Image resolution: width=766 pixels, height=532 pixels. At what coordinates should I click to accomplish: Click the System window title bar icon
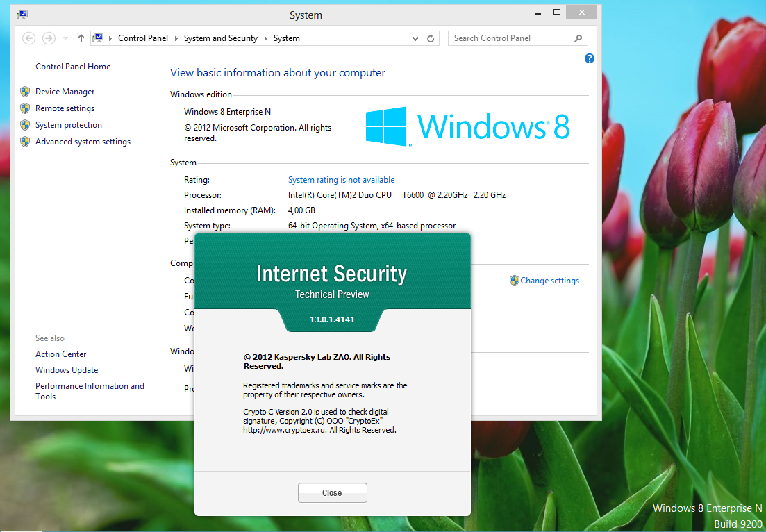coord(22,15)
